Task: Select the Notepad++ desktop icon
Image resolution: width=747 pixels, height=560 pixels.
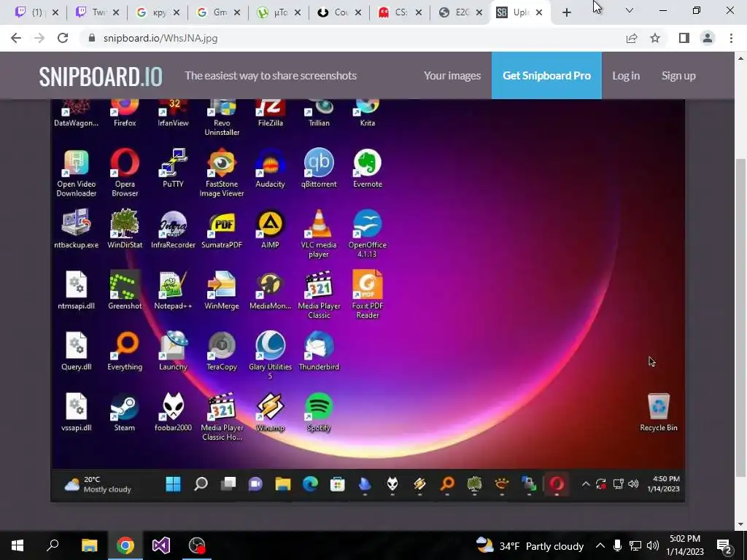Action: point(173,290)
